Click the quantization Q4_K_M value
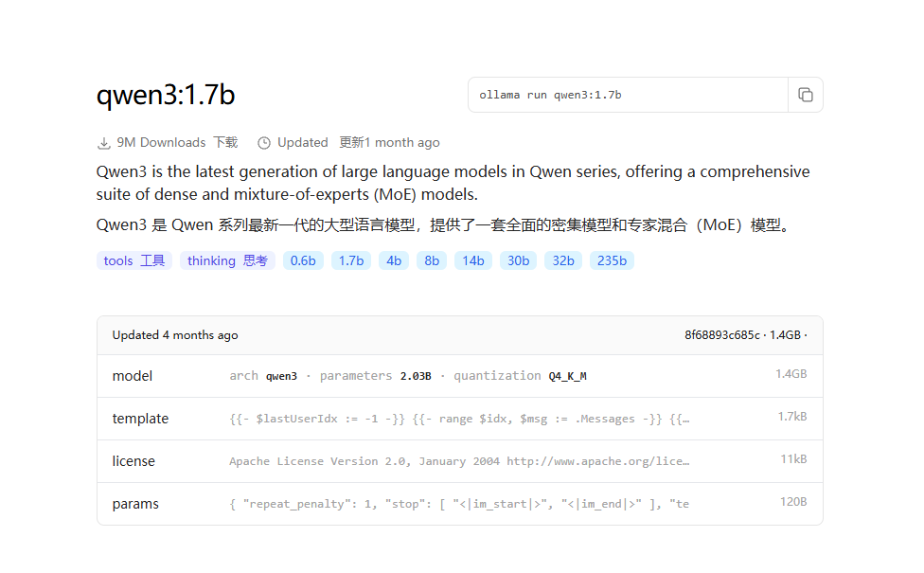 pyautogui.click(x=567, y=376)
